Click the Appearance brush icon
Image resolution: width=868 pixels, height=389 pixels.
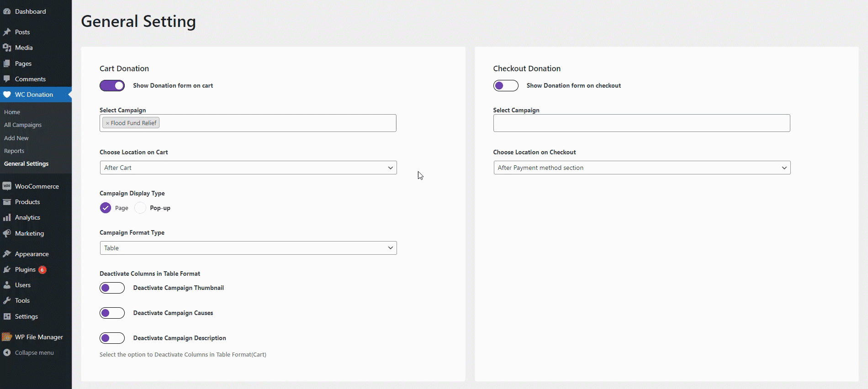point(7,254)
